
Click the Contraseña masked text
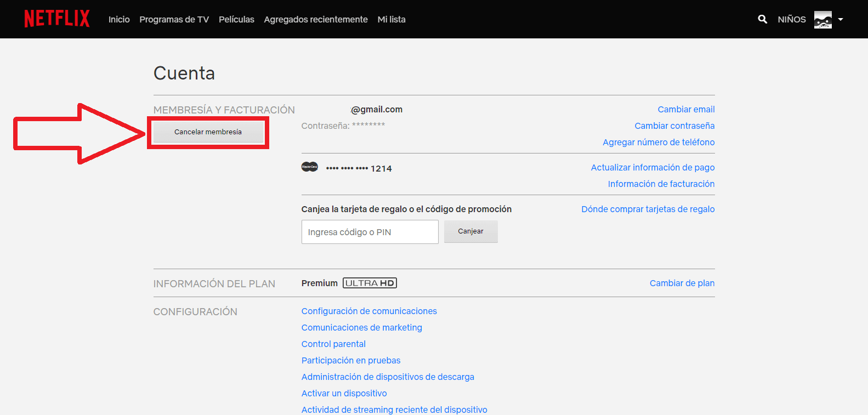(x=343, y=126)
